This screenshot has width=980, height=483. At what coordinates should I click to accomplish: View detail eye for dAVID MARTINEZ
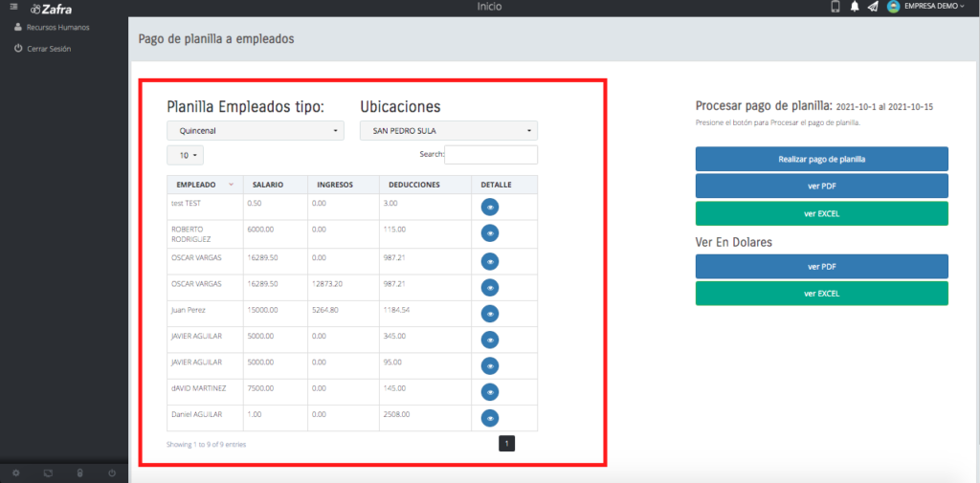click(x=490, y=392)
